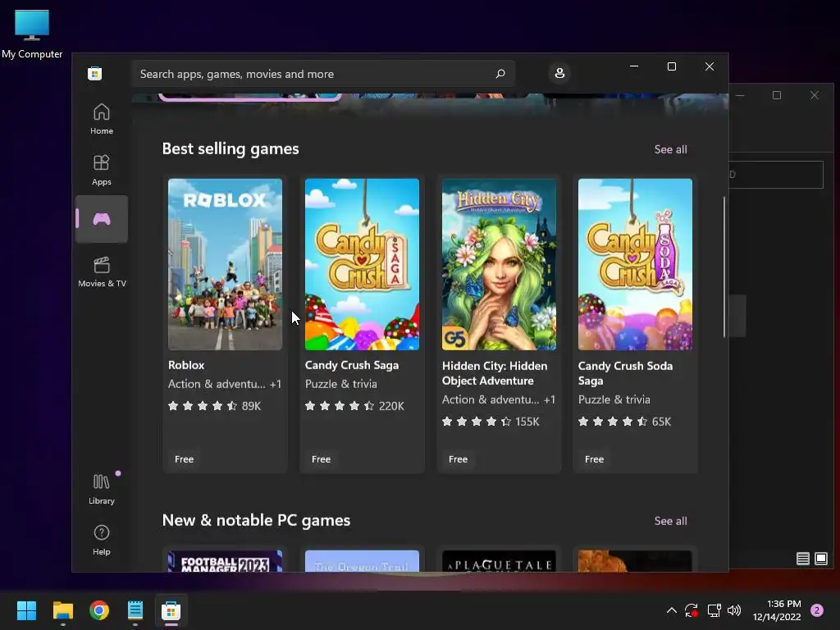The width and height of the screenshot is (840, 630).
Task: Open File Explorer from the taskbar
Action: 62,610
